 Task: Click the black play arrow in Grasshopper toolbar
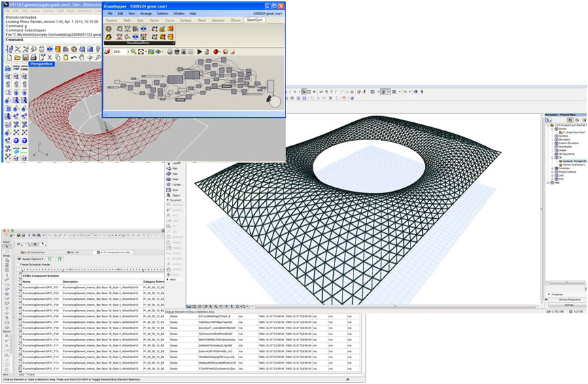point(199,52)
